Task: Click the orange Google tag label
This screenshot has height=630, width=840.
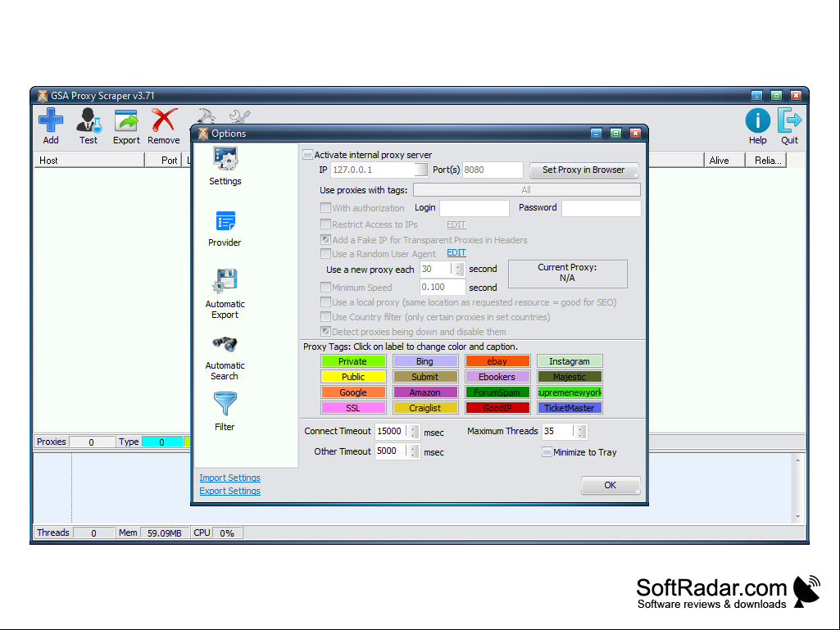Action: 353,392
